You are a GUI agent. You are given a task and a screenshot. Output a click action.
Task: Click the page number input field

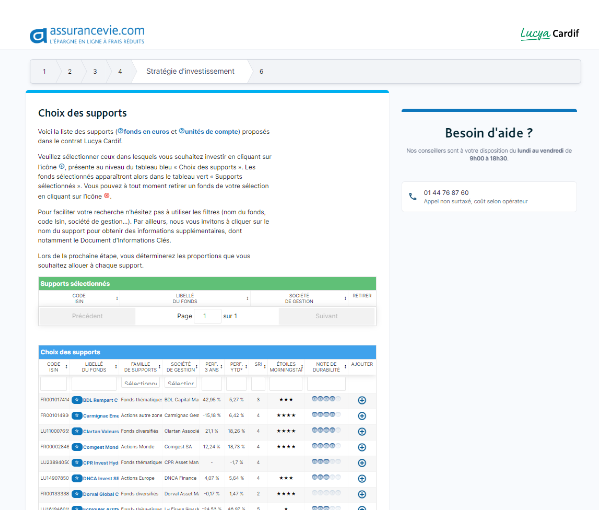point(206,316)
